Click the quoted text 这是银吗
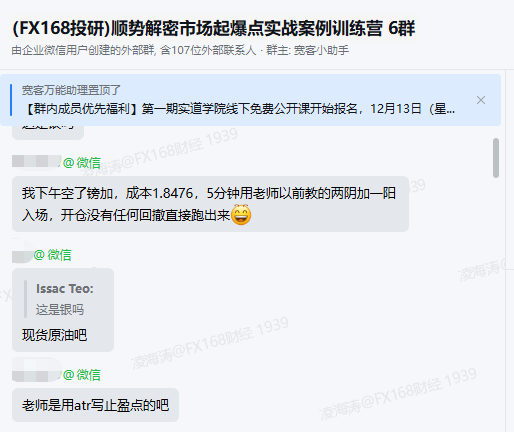Image resolution: width=514 pixels, height=432 pixels. tap(60, 310)
